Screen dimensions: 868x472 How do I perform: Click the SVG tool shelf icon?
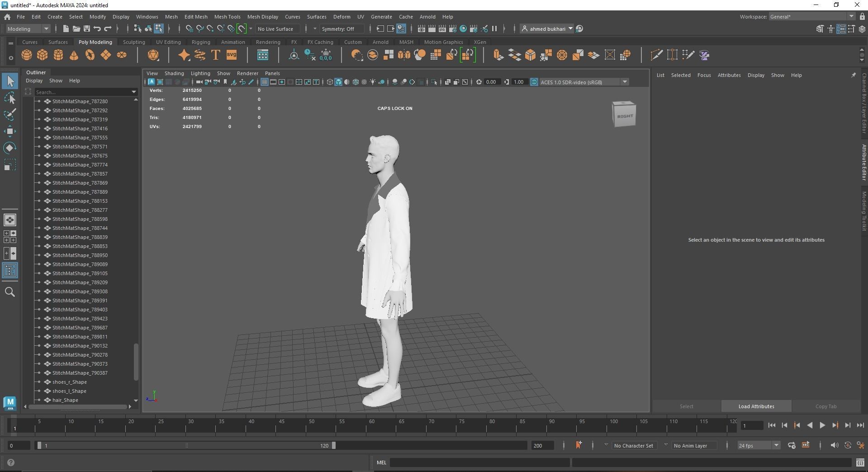232,55
